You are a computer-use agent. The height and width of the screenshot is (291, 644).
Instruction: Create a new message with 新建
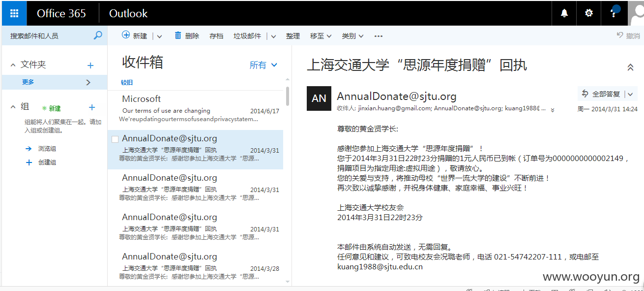tap(135, 35)
